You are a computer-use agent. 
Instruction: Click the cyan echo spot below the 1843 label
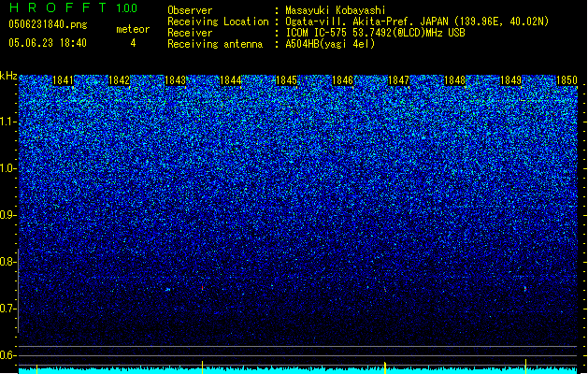[168, 289]
